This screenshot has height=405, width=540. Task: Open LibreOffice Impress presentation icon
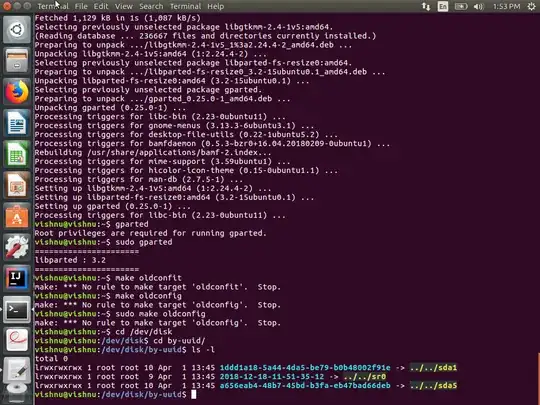(x=17, y=185)
